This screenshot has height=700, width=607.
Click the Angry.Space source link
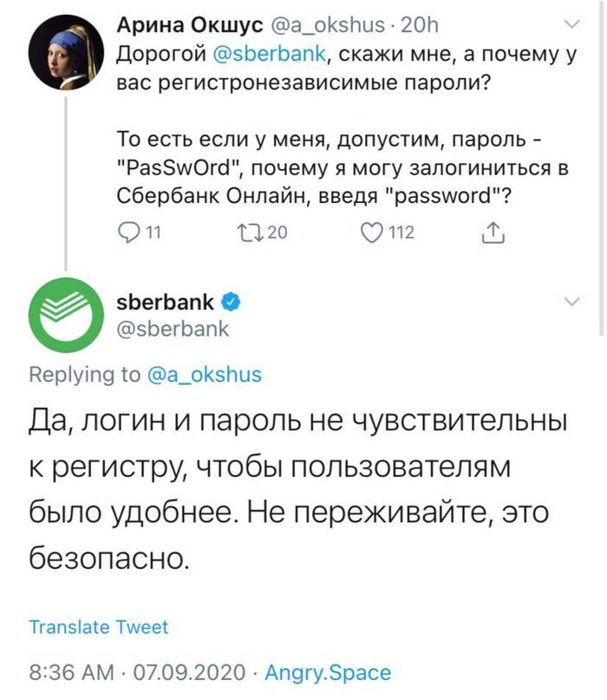click(327, 671)
